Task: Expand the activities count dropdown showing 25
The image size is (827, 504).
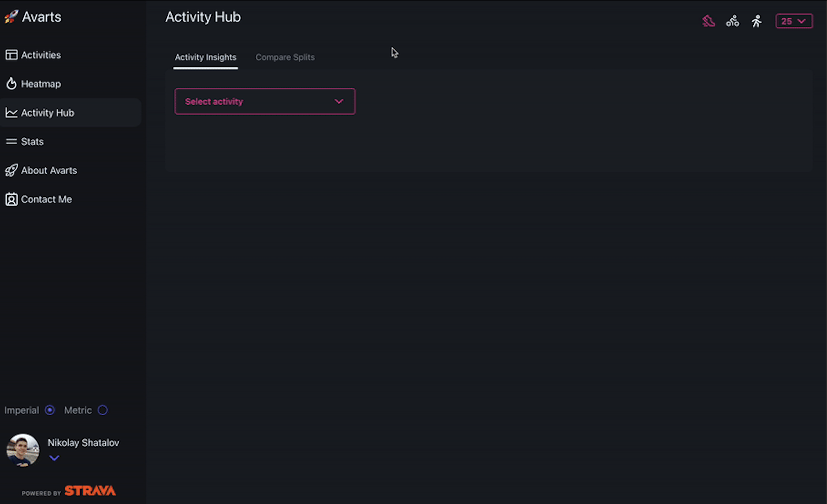Action: [794, 21]
